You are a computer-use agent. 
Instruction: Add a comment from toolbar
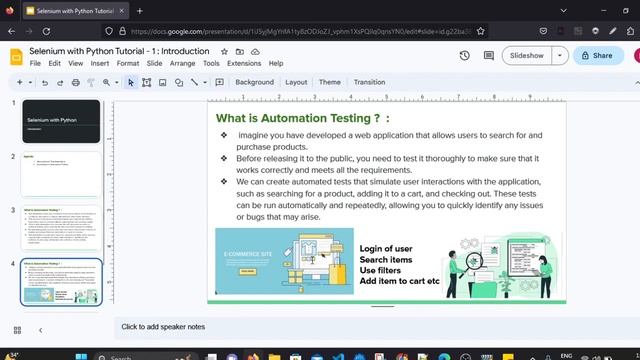tap(220, 82)
